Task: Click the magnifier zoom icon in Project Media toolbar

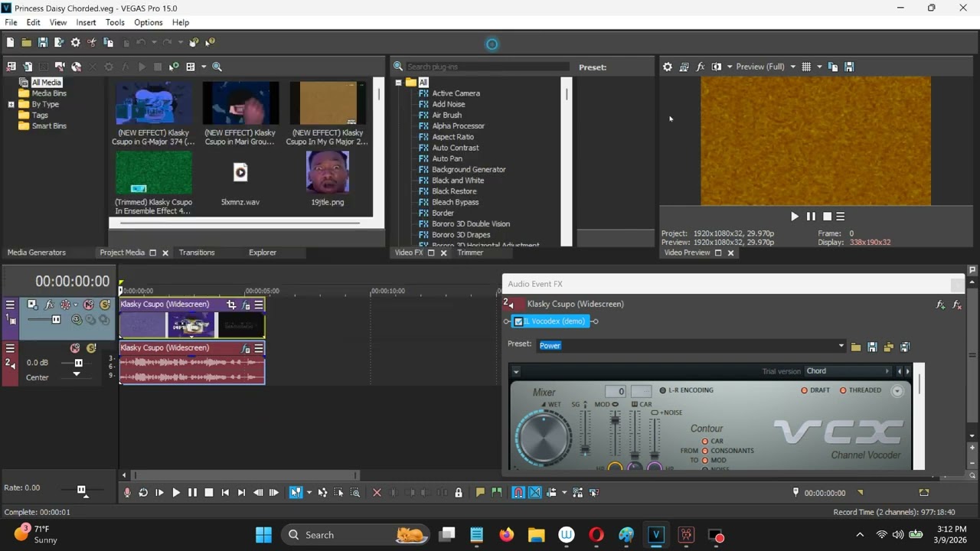Action: (x=217, y=67)
